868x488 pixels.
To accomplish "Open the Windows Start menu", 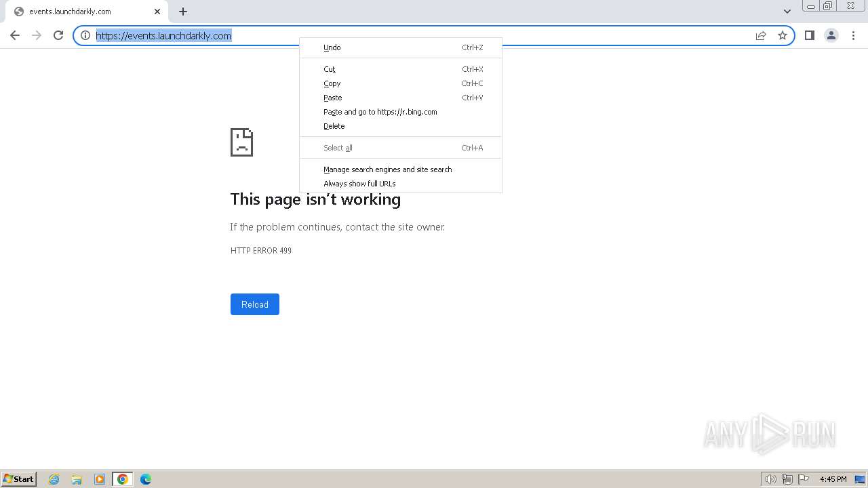I will [18, 479].
